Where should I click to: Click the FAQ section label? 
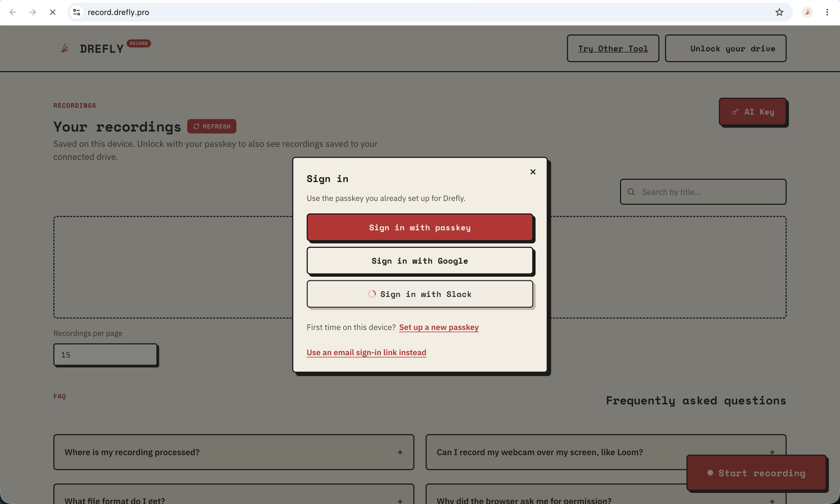point(59,396)
